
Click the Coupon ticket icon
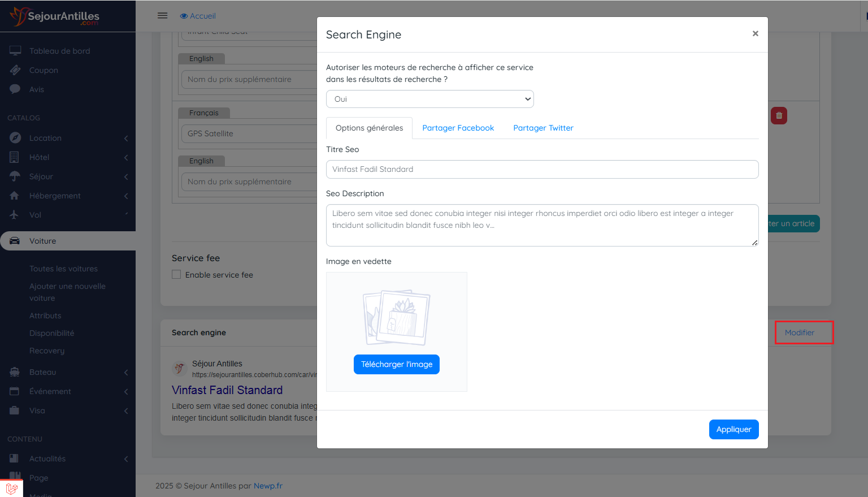click(15, 70)
